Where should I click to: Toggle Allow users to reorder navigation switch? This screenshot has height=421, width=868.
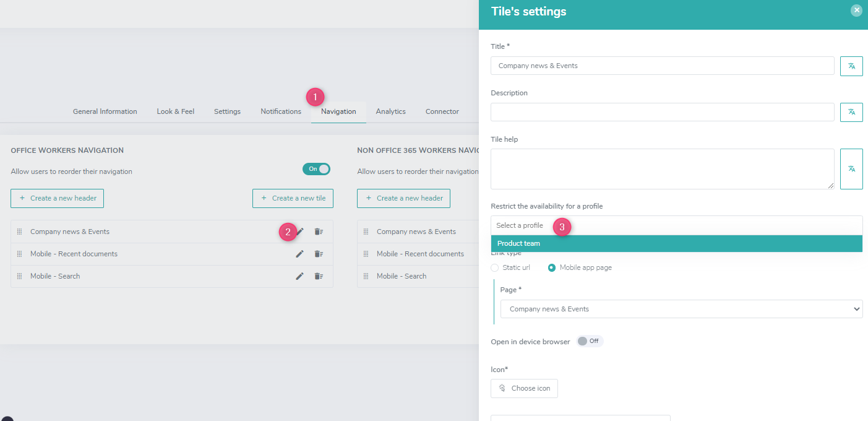point(316,169)
